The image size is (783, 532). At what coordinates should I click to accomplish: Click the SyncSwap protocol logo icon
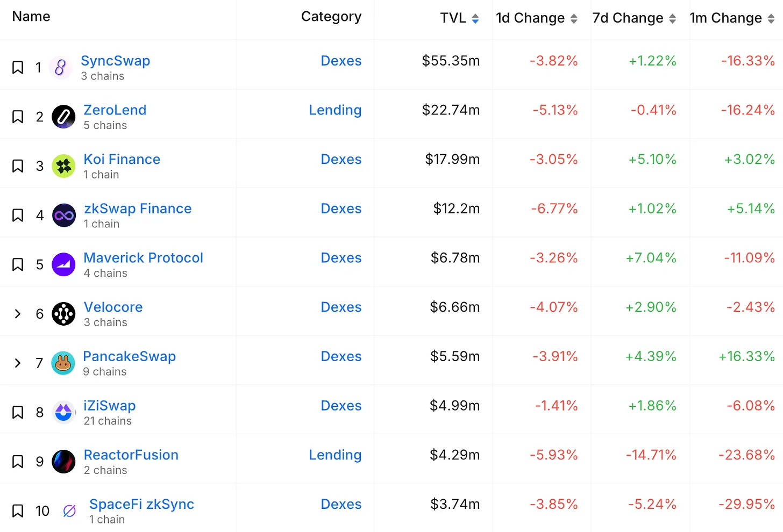coord(60,68)
